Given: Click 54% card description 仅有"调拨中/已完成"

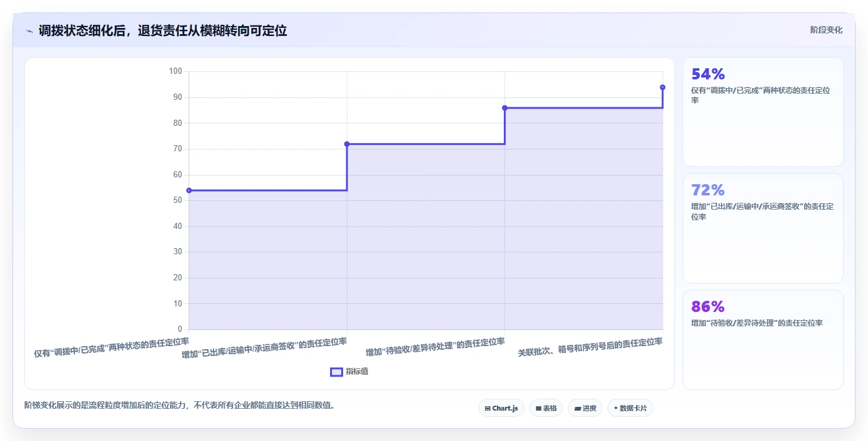Looking at the screenshot, I should [x=761, y=95].
